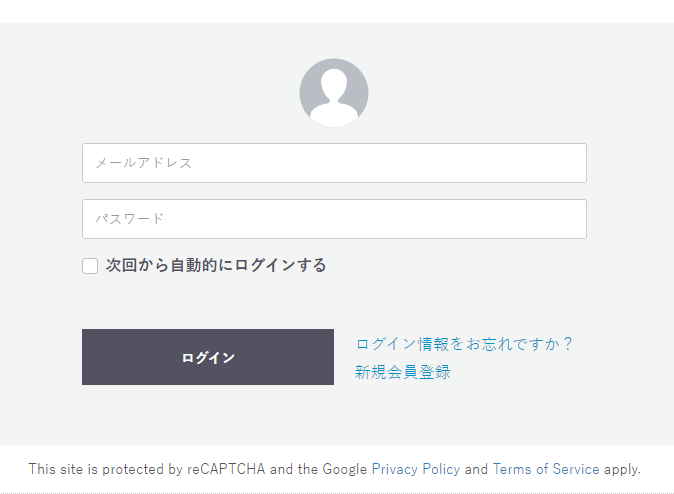674x494 pixels.
Task: Place cursor in the mail address box
Action: pos(334,163)
